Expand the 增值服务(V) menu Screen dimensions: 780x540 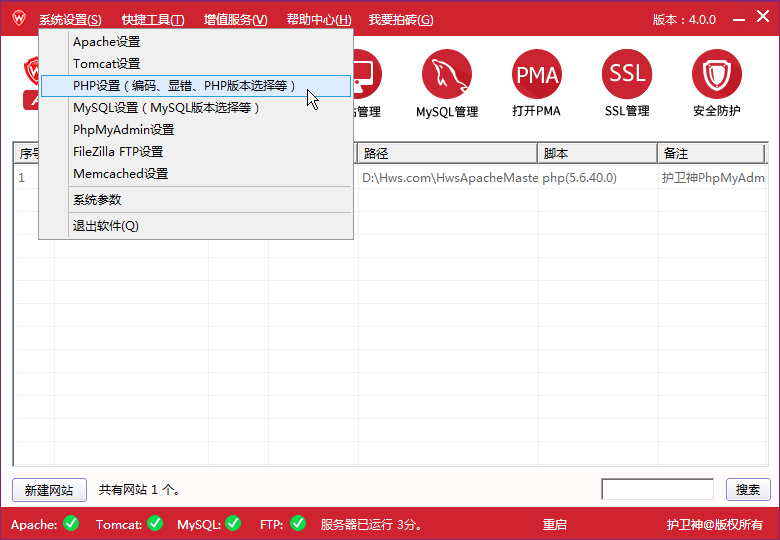point(235,20)
